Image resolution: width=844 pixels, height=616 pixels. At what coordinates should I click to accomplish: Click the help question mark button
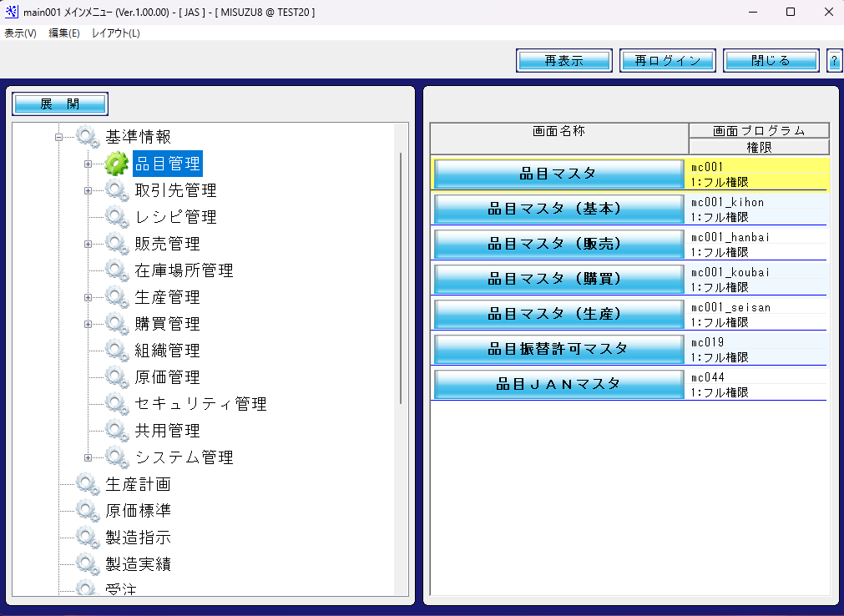point(834,61)
